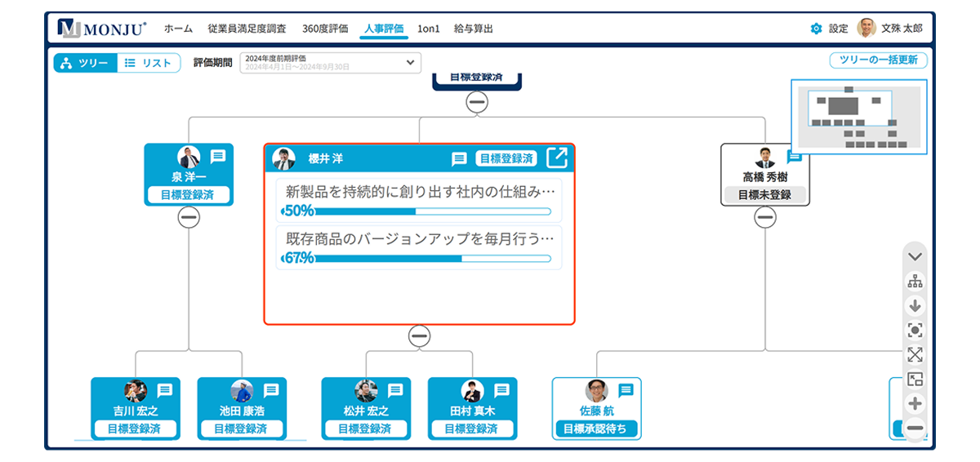Open comment icon on 櫻井 洋 card

pos(460,158)
